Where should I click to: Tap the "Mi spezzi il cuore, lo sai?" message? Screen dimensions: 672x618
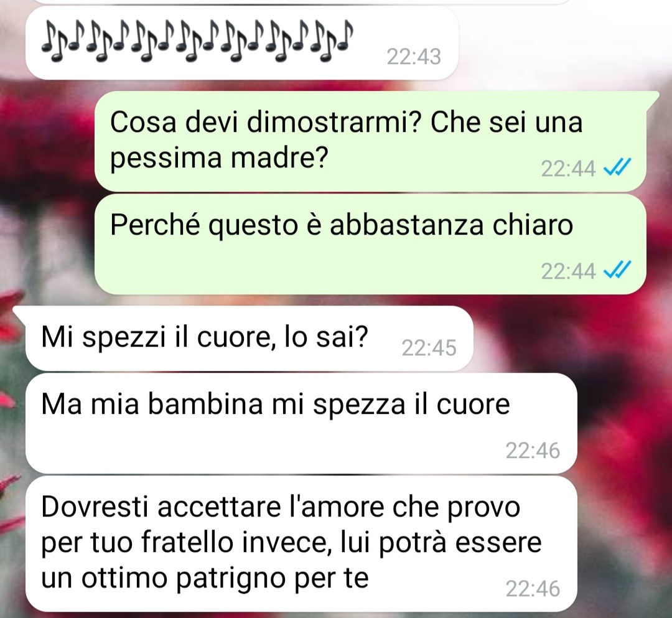[x=250, y=339]
